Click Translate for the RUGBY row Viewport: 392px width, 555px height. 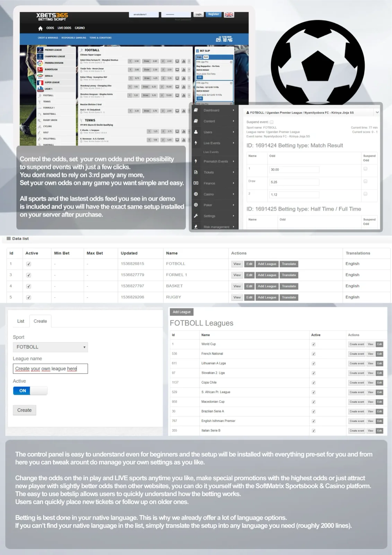tap(289, 297)
